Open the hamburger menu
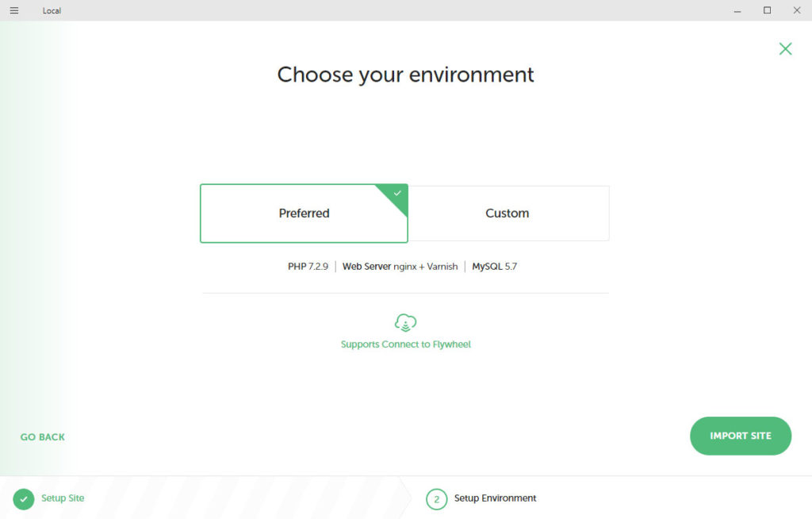This screenshot has height=519, width=812. (14, 10)
